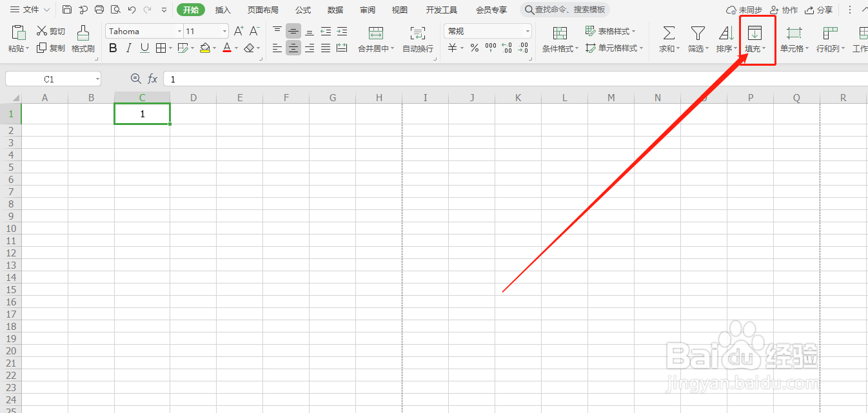
Task: Open number format 常规 dropdown
Action: (528, 32)
